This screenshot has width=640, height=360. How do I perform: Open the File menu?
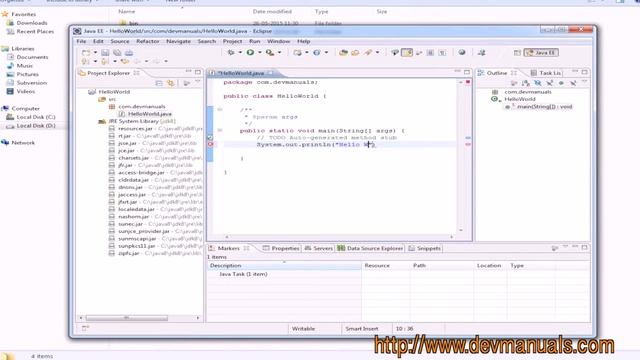81,41
